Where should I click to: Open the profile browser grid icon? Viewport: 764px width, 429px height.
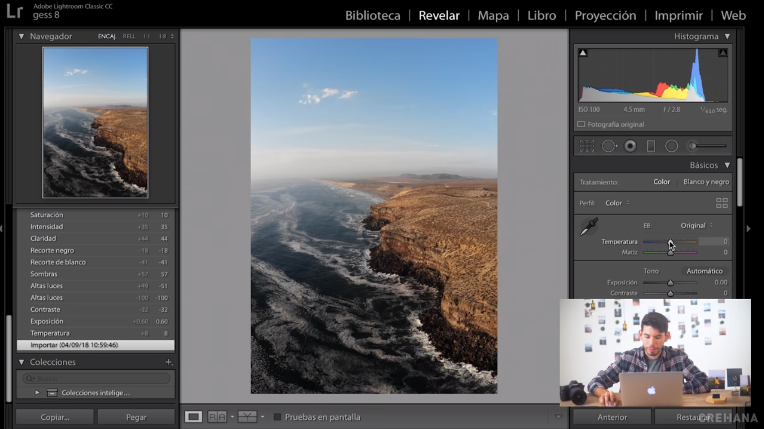click(x=722, y=203)
